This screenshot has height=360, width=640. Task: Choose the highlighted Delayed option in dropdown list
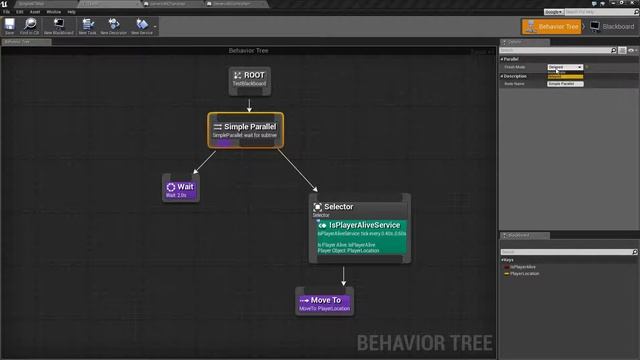565,77
